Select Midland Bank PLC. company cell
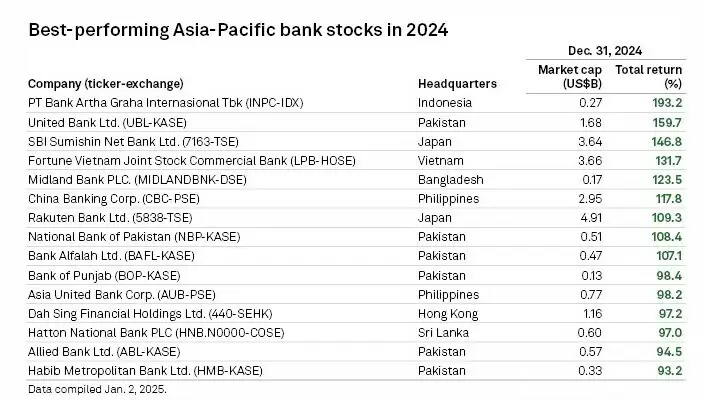The image size is (704, 400). 136,179
